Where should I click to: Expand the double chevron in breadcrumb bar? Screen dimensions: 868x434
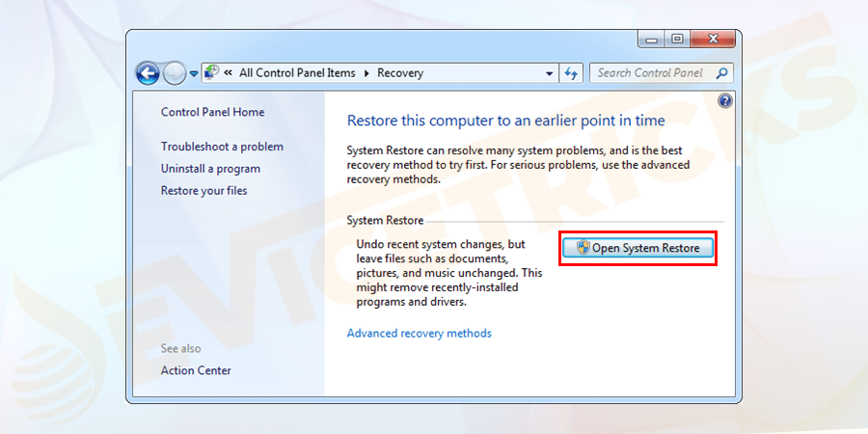(228, 73)
